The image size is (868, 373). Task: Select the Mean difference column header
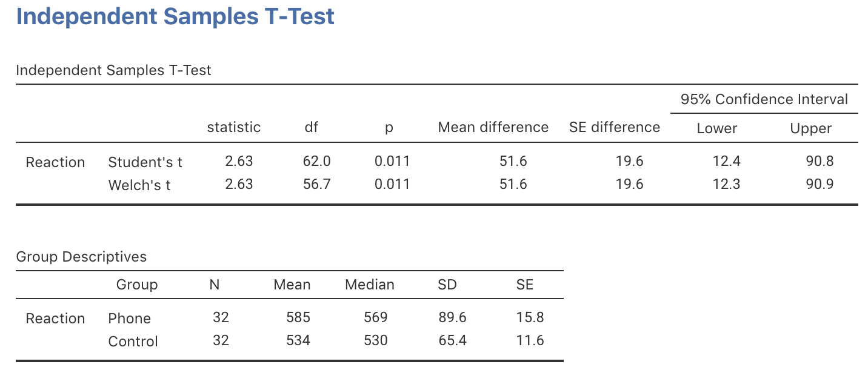click(493, 127)
